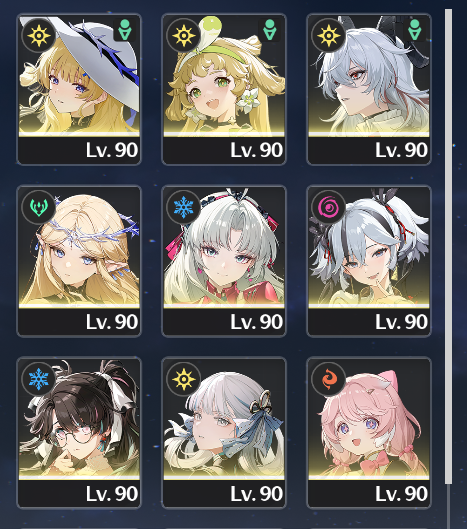This screenshot has height=529, width=467.
Task: Click Spectro icon on horned silver-haired character
Action: 328,35
